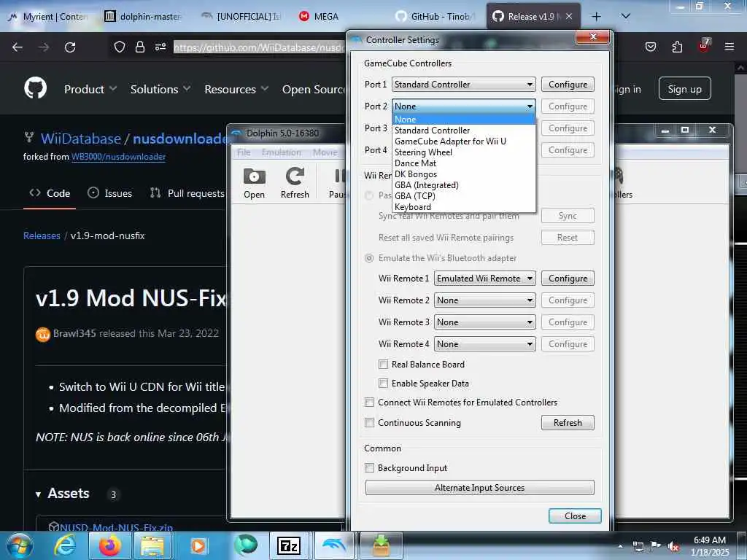This screenshot has width=747, height=560.
Task: Open the NUSD-Mod-NUS-Fix.zip asset link
Action: click(x=116, y=527)
